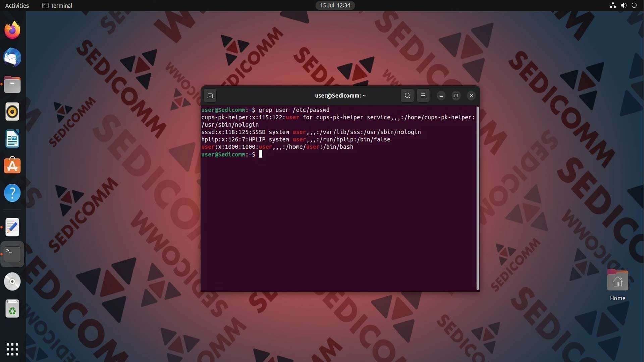Click the 'user:x:1000:1000' output line

(277, 147)
